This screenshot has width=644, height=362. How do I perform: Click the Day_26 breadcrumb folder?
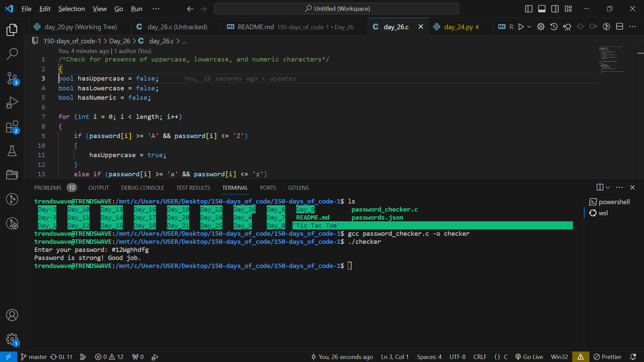pos(120,41)
